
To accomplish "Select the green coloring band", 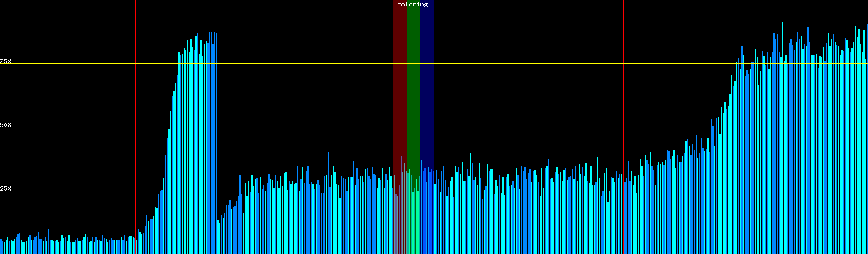I will [x=413, y=85].
